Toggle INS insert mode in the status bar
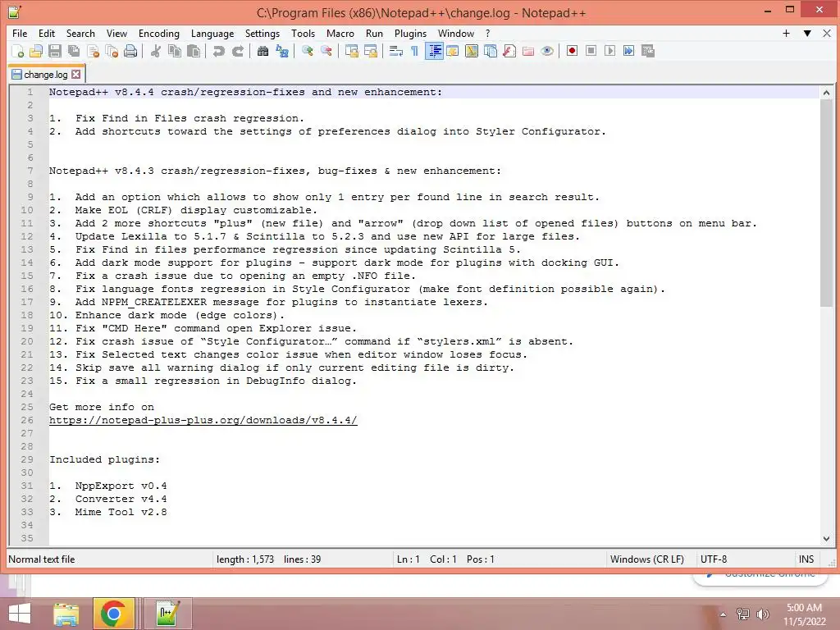Screen dimensions: 840x630 (806, 559)
